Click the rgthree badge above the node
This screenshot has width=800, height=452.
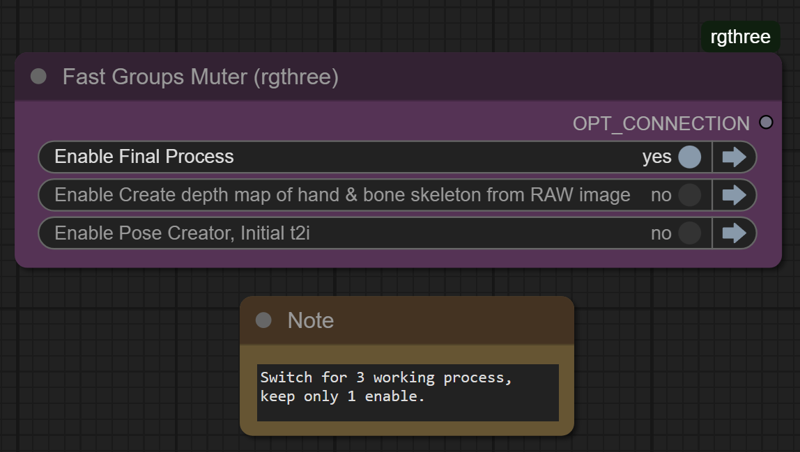click(740, 37)
